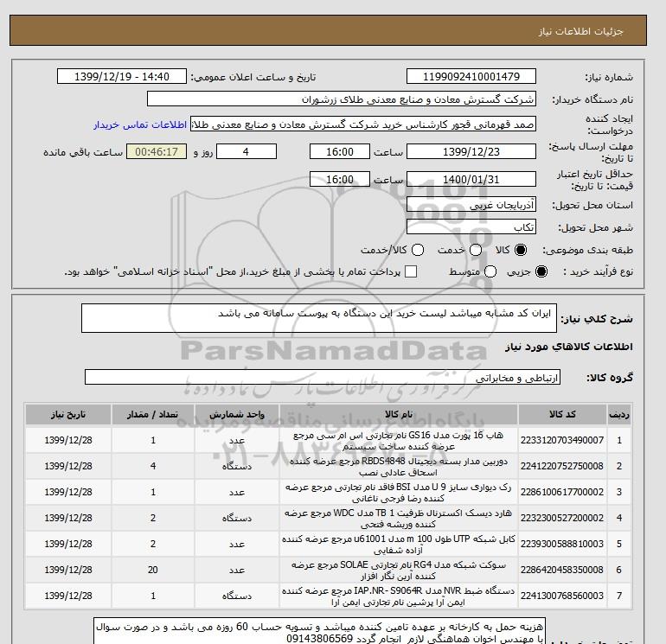Image resolution: width=666 pixels, height=644 pixels.
Task: Click the delivery city field تکاب
Action: 471,227
